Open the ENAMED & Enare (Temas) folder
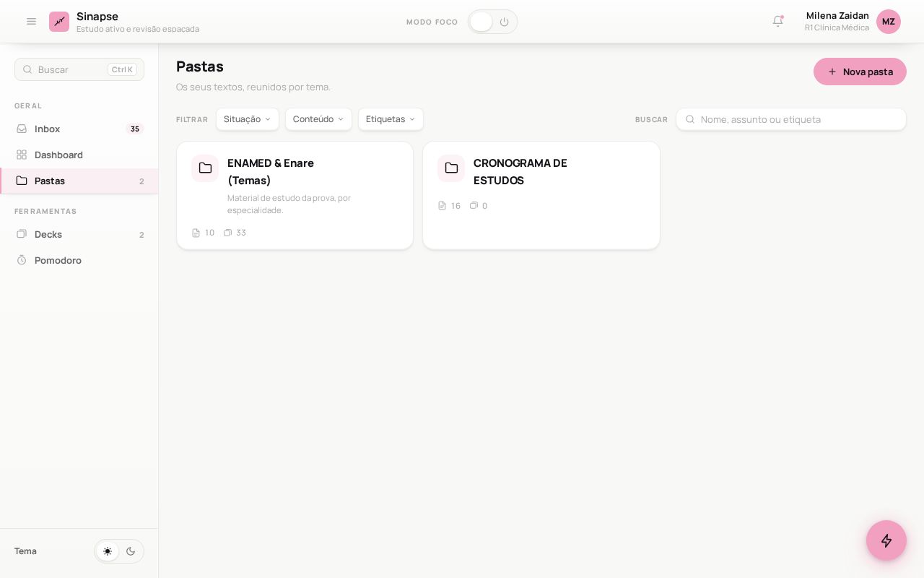Screen dimensions: 924x578 (295, 195)
